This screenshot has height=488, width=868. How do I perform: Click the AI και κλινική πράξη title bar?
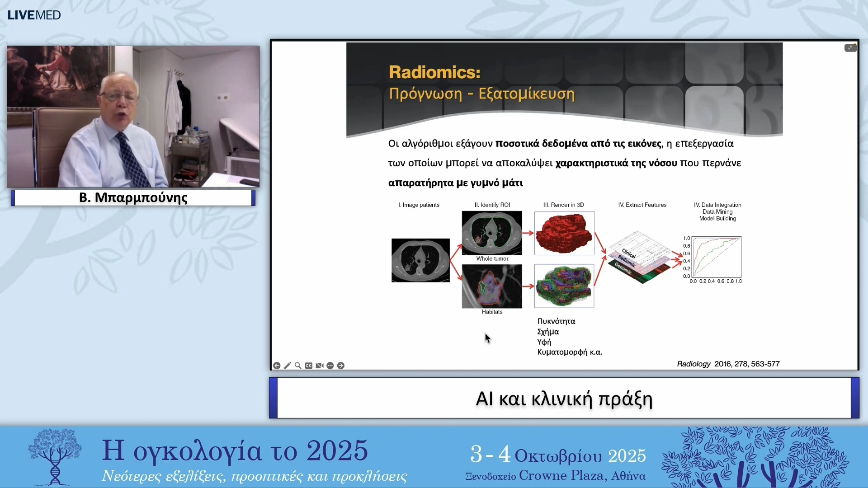tap(564, 399)
